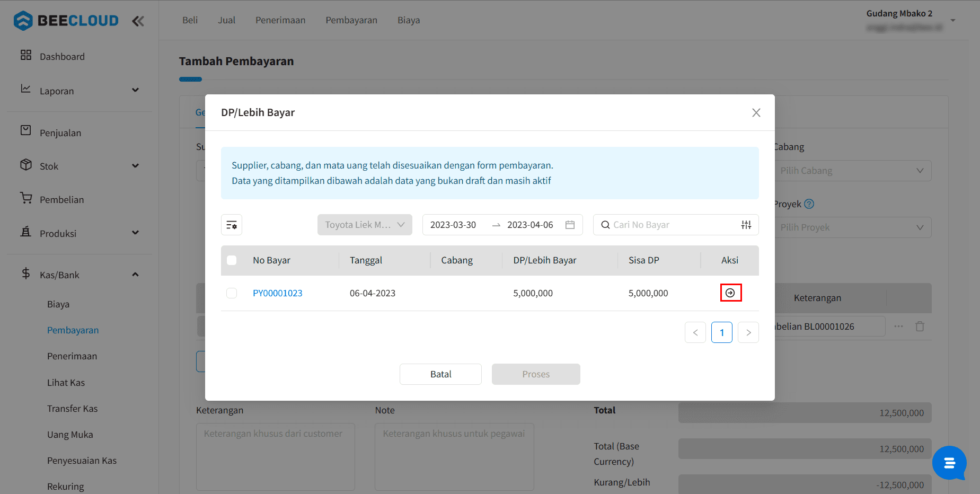Click the filter sliders icon in search box

746,225
